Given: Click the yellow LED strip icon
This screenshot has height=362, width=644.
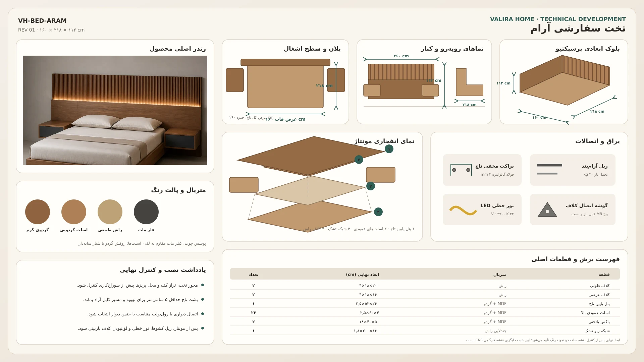Looking at the screenshot, I should coord(463,210).
